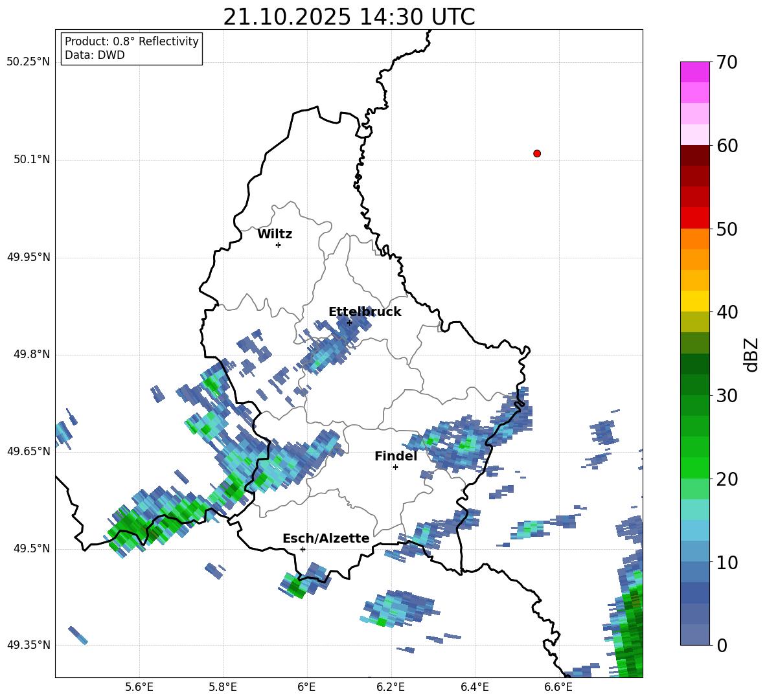Click the 10 value on the colorbar
Viewport: 767px width, 700px height.
(727, 563)
